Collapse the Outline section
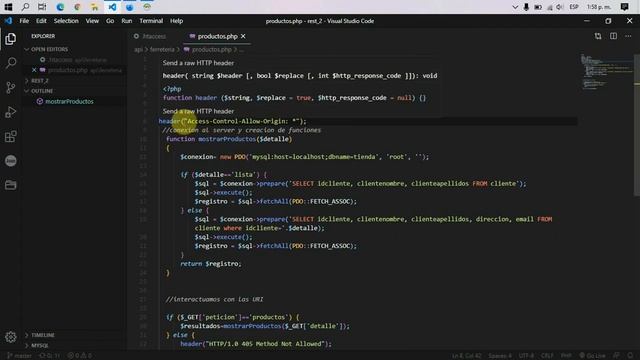The image size is (640, 360). pyautogui.click(x=42, y=91)
